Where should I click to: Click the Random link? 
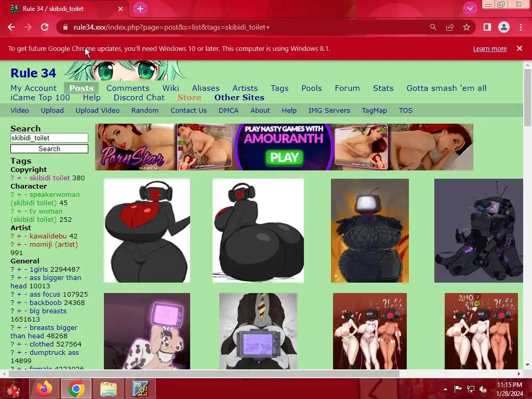(145, 110)
